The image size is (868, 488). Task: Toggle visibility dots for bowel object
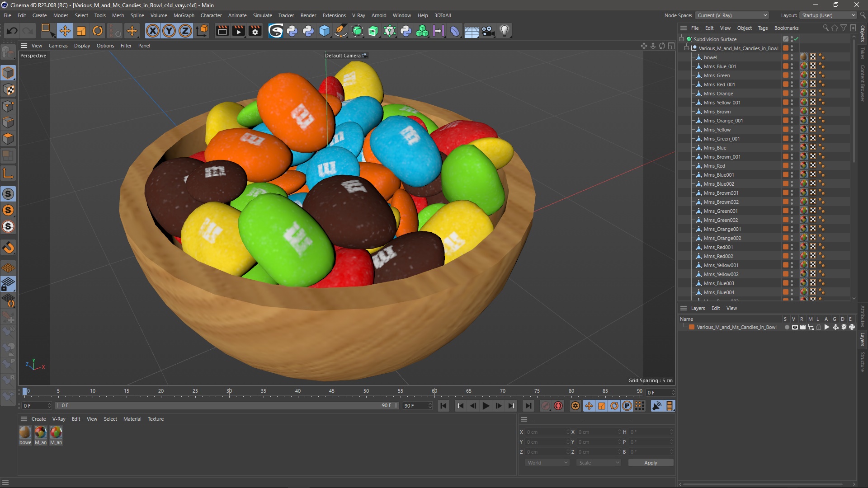pyautogui.click(x=792, y=57)
